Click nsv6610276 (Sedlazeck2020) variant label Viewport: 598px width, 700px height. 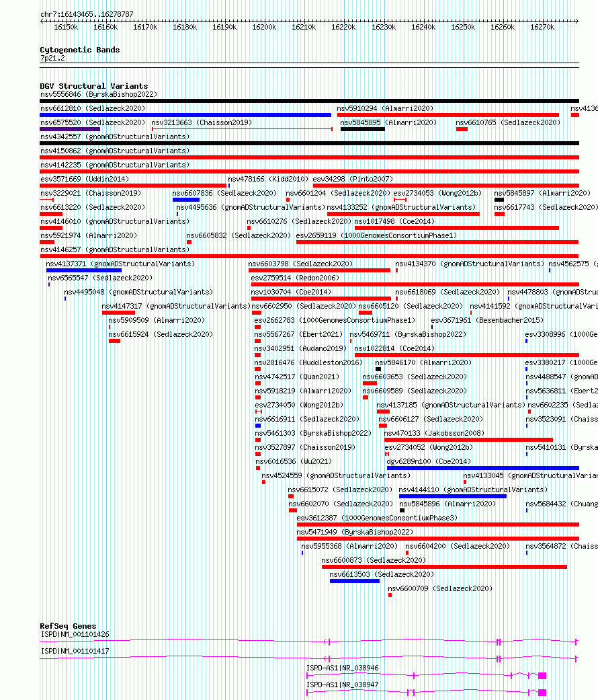[299, 221]
